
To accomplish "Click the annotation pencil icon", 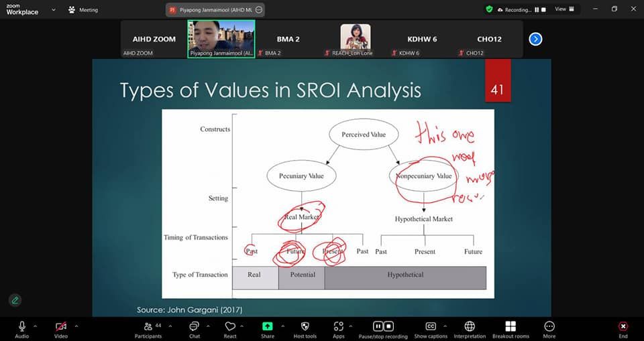I will 15,300.
